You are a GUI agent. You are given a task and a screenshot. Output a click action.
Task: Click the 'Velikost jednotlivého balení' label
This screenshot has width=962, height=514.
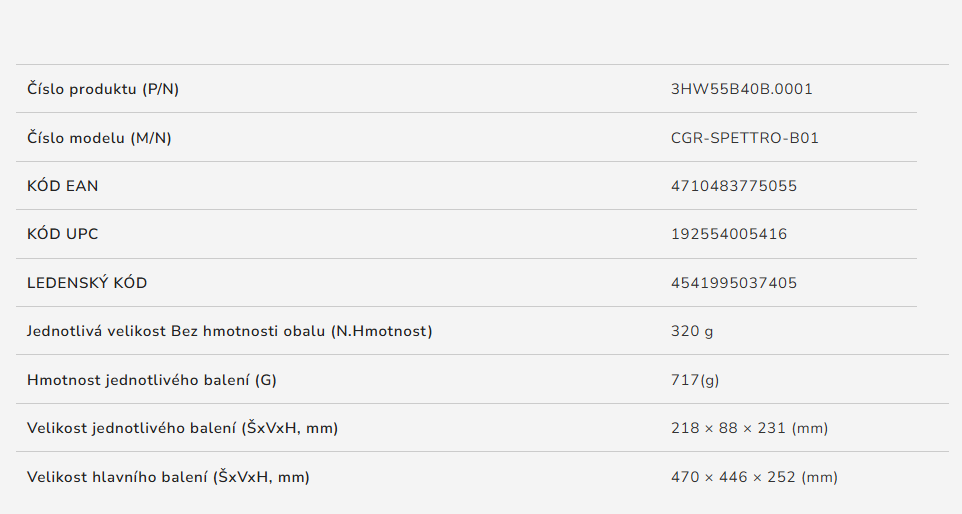(133, 428)
